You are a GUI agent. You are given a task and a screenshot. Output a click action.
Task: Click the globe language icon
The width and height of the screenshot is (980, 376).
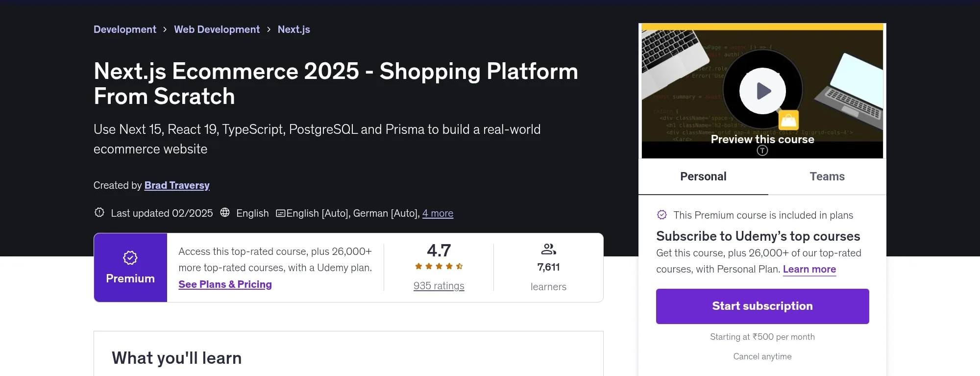tap(225, 213)
